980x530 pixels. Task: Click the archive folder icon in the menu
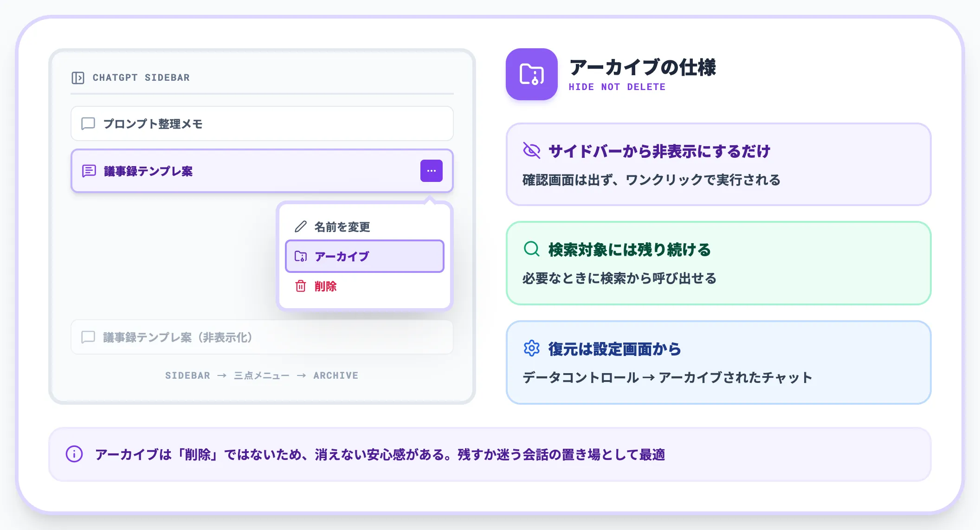(301, 256)
